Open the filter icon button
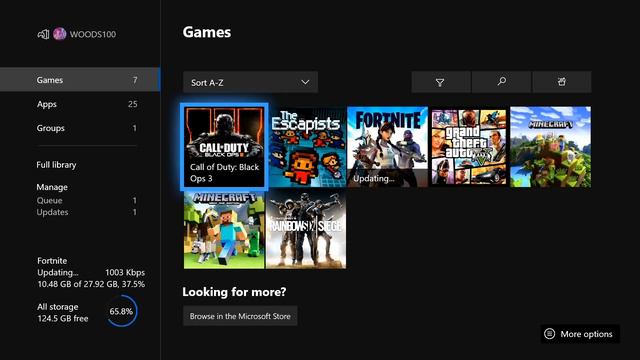640x360 pixels. [x=440, y=82]
